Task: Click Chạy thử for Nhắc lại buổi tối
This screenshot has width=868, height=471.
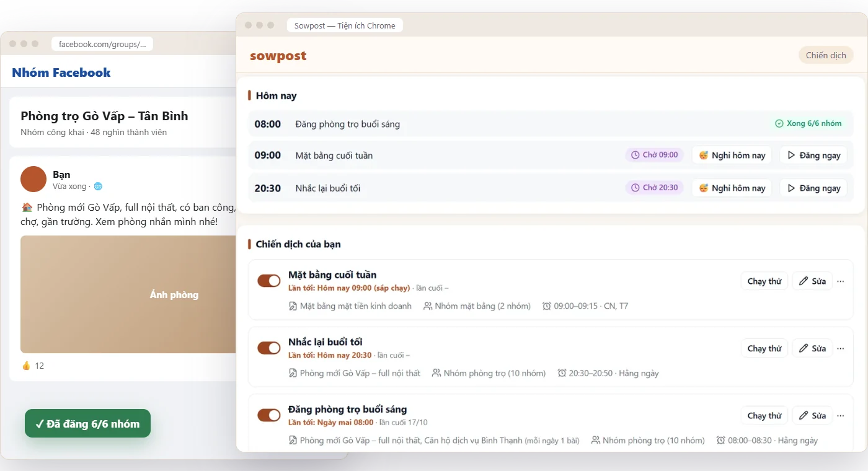Action: (764, 348)
